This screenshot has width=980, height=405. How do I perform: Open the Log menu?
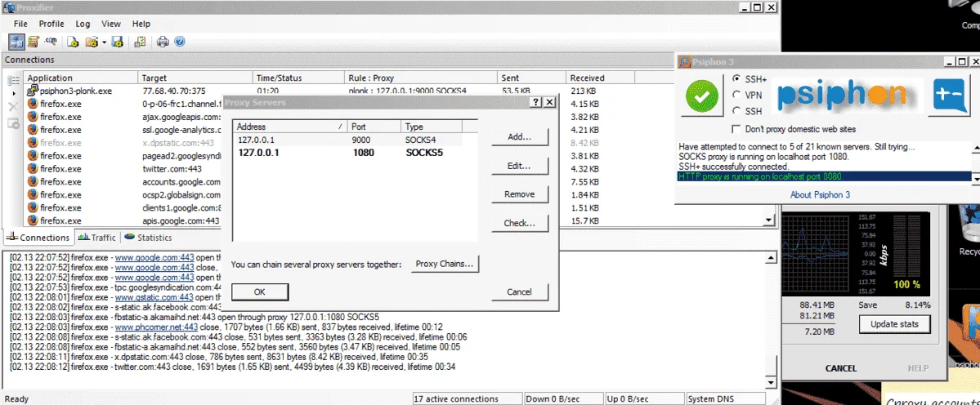83,24
